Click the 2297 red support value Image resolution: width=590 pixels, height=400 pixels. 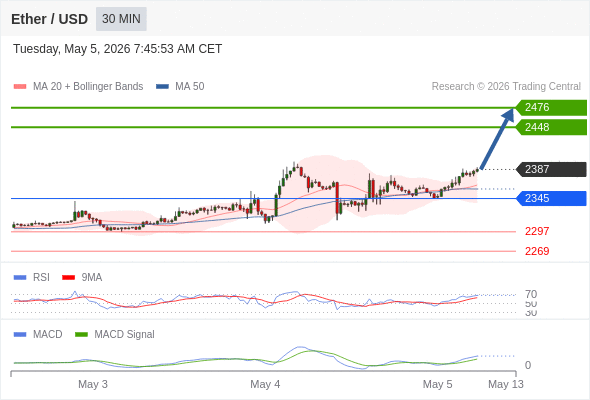(x=537, y=231)
